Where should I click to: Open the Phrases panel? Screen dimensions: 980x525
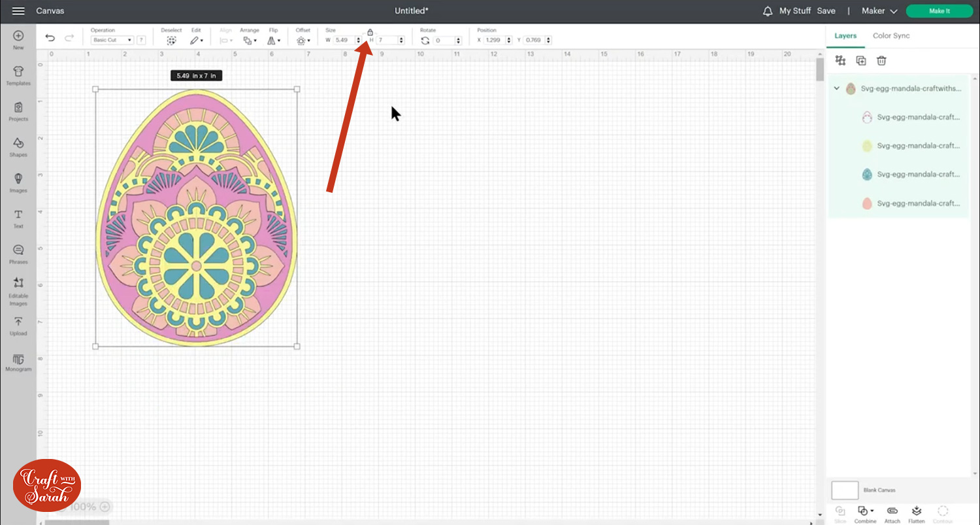tap(18, 254)
